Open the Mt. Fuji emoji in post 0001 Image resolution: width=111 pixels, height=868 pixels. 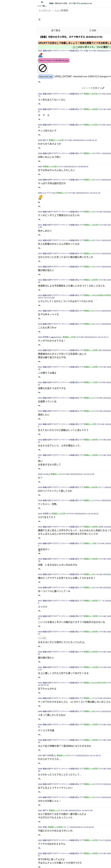[40, 55]
